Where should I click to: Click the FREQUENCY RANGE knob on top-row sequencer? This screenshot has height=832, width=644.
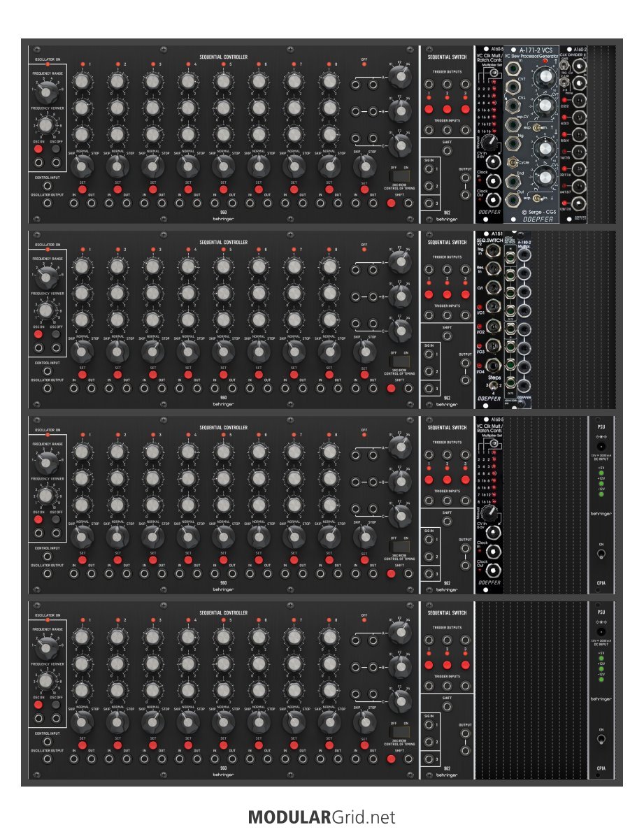47,92
